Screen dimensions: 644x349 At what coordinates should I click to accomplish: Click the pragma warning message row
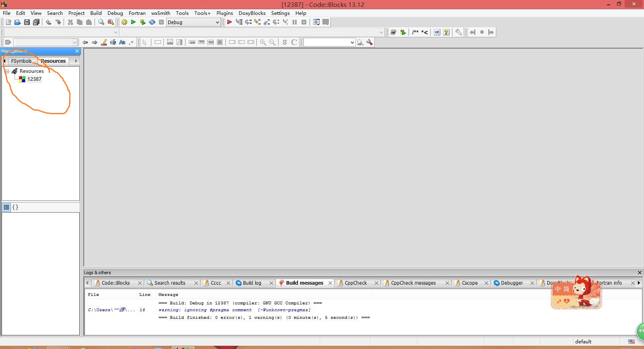pyautogui.click(x=235, y=310)
